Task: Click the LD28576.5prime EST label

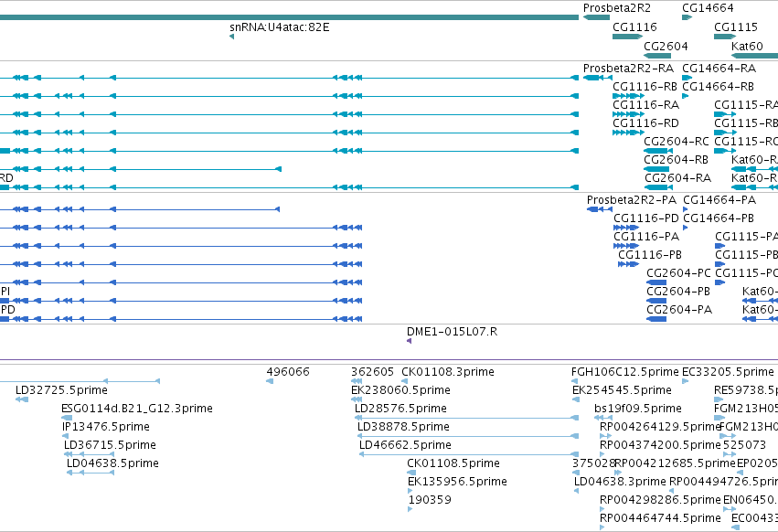Action: (400, 409)
